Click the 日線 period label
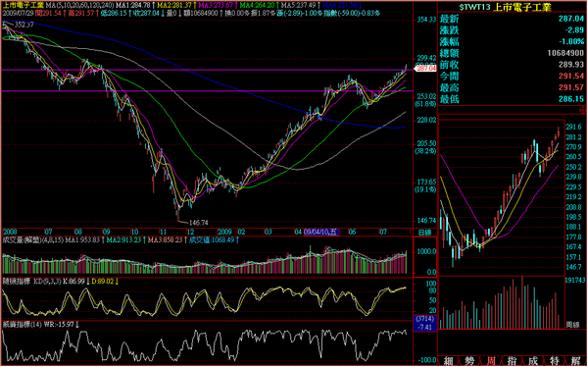This screenshot has width=588, height=367. click(x=424, y=233)
